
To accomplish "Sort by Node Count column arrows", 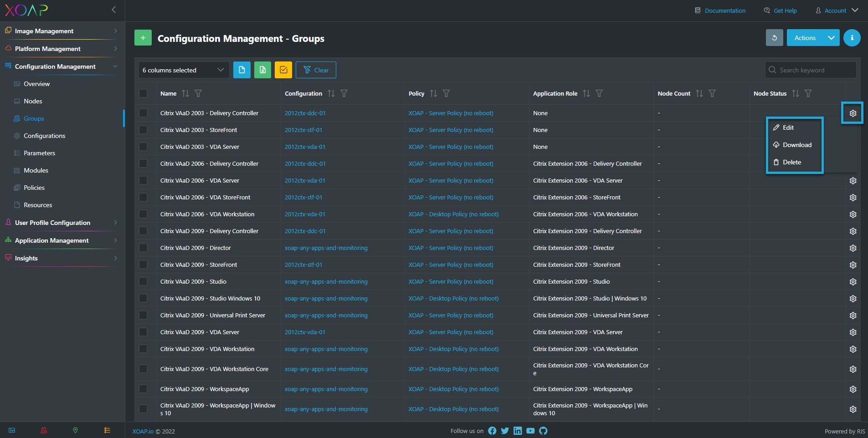I will coord(699,93).
